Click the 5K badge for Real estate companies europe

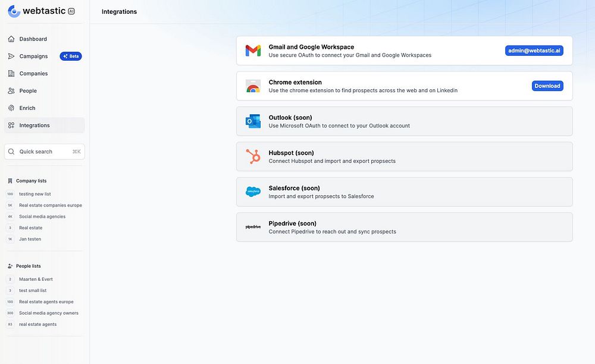coord(10,205)
